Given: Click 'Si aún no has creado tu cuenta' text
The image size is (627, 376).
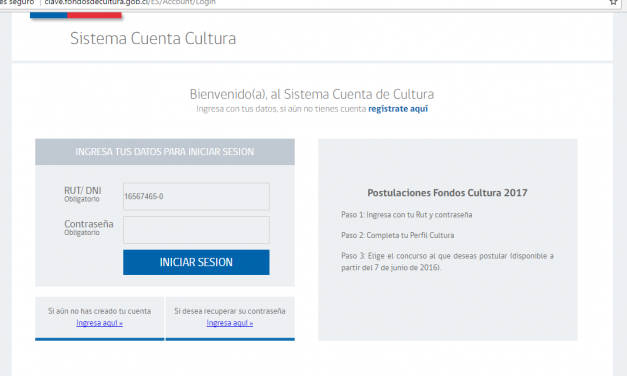Looking at the screenshot, I should point(100,311).
